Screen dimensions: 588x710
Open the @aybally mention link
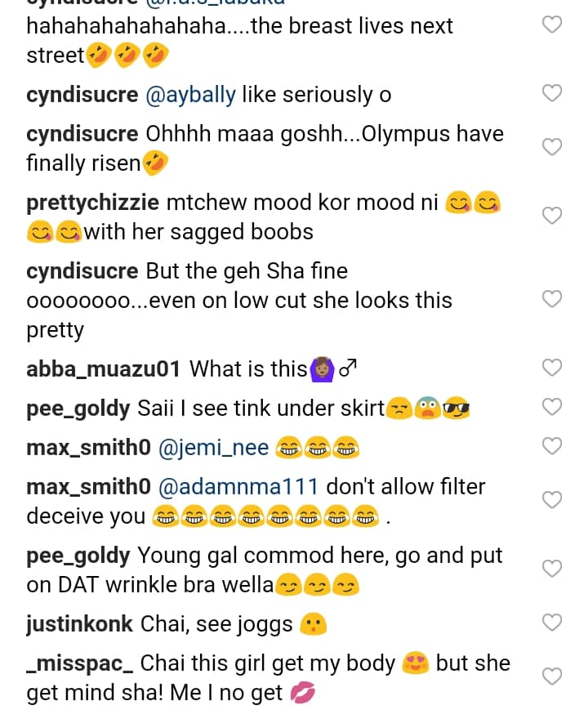[189, 95]
